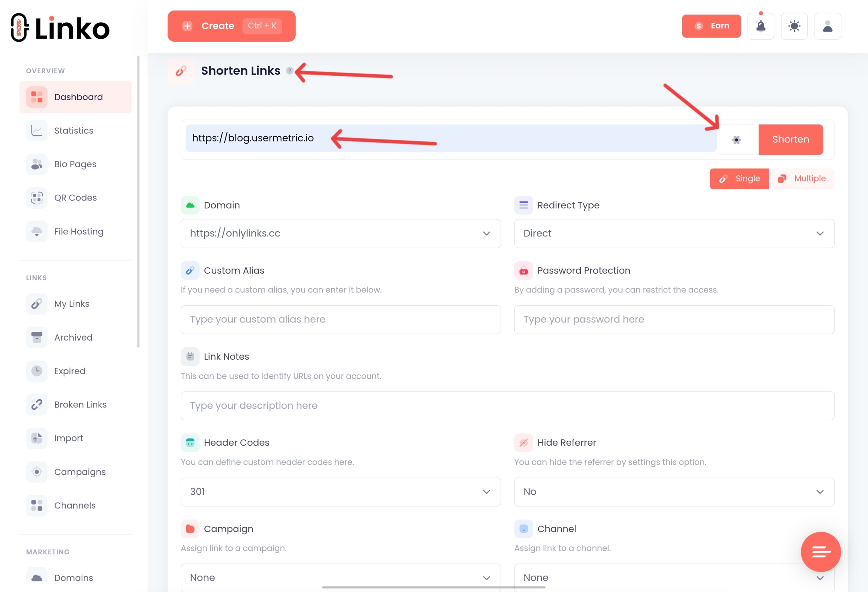
Task: Open Archived links
Action: [x=76, y=338]
